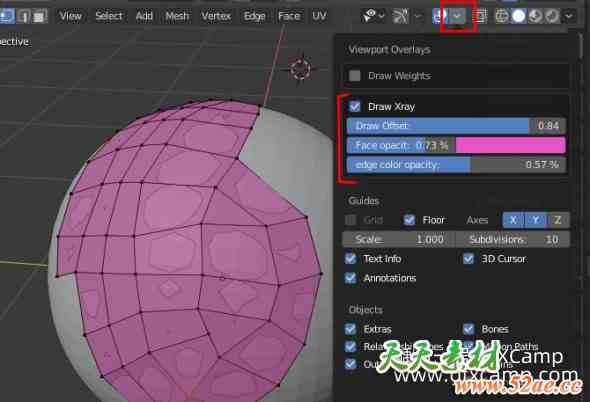This screenshot has width=590, height=402.
Task: Click the Scale value field
Action: pos(398,239)
